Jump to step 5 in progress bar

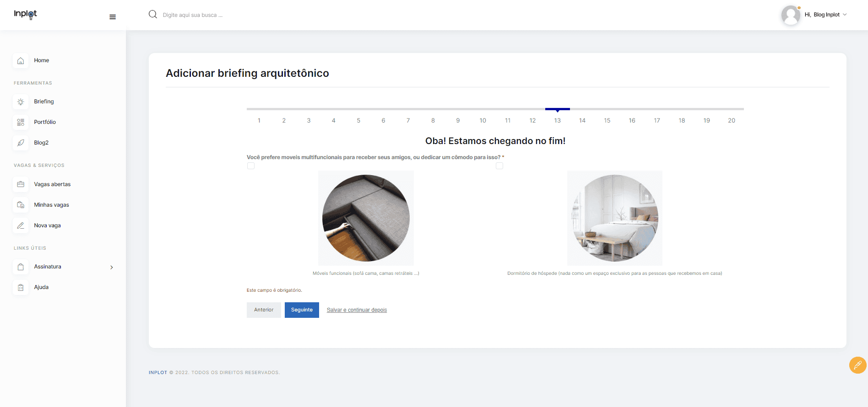(358, 120)
